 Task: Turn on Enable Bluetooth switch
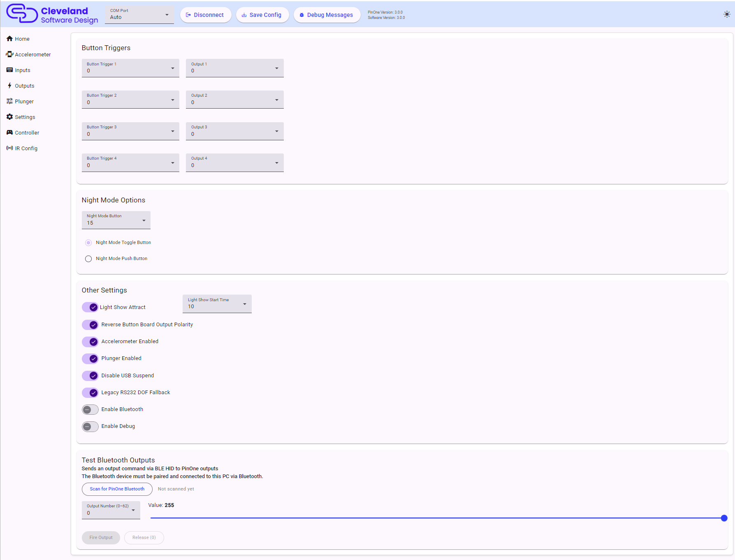click(90, 409)
